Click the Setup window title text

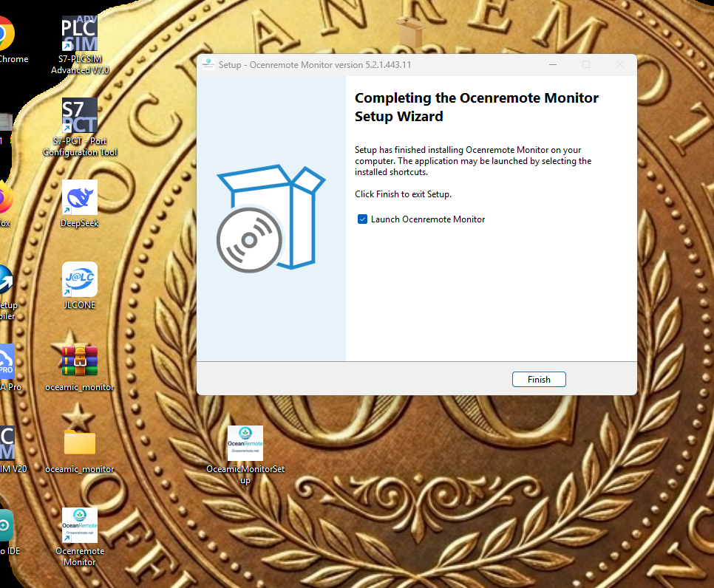tap(315, 64)
